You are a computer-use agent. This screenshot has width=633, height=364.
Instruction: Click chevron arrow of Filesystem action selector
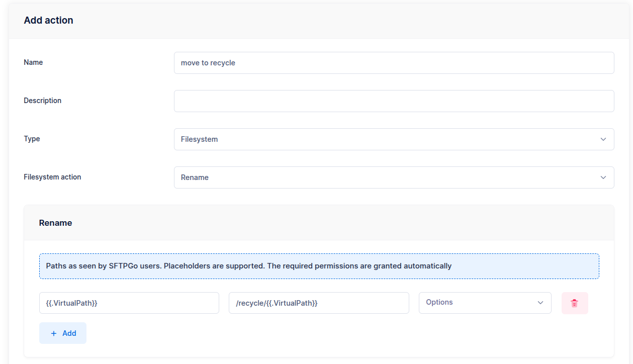click(x=603, y=177)
